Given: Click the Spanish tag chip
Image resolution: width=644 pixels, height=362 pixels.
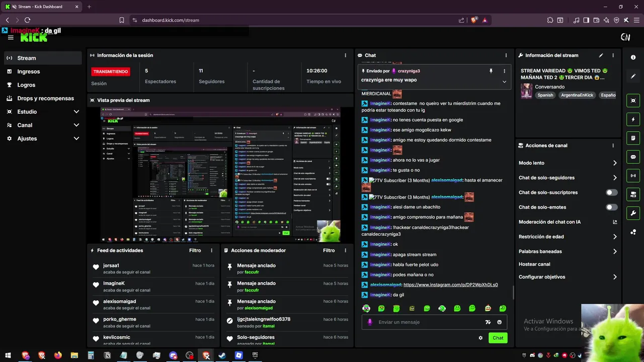Looking at the screenshot, I should click(x=545, y=95).
